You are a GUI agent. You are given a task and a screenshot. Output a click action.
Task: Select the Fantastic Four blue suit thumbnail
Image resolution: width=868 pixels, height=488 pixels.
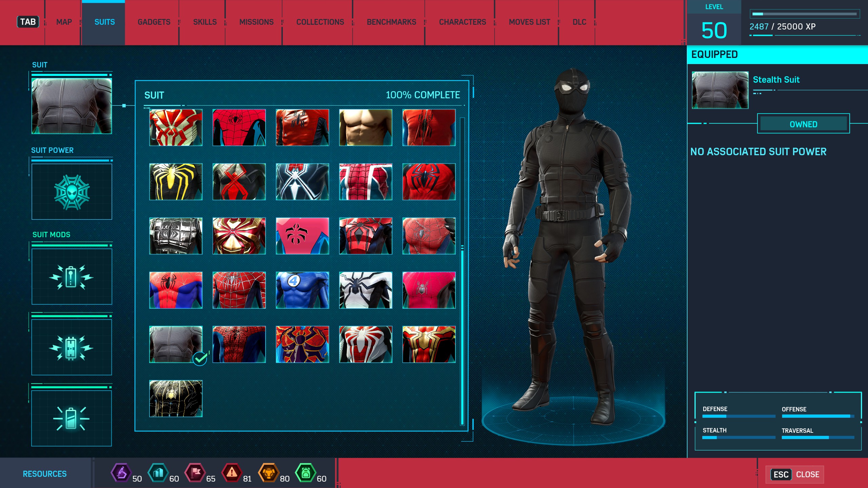[x=302, y=290]
